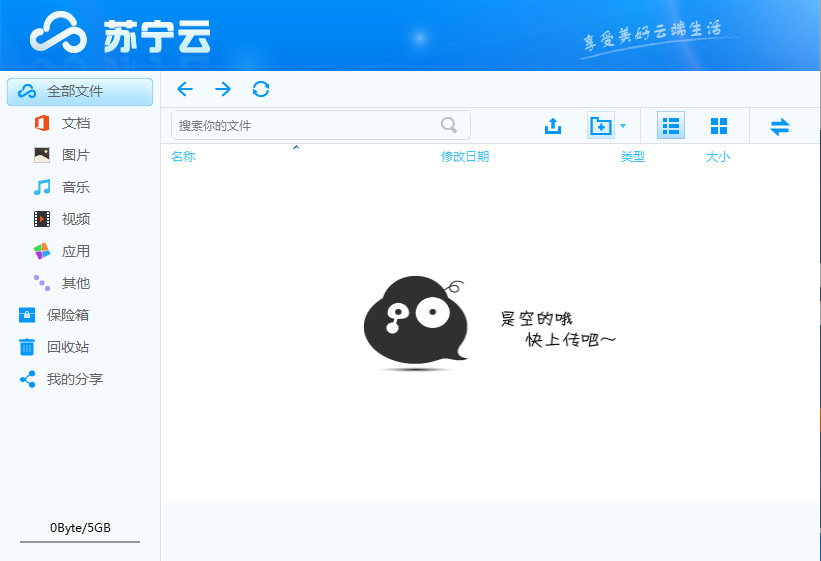Click the 0Byte/5GB storage usage text
This screenshot has width=821, height=561.
(80, 527)
